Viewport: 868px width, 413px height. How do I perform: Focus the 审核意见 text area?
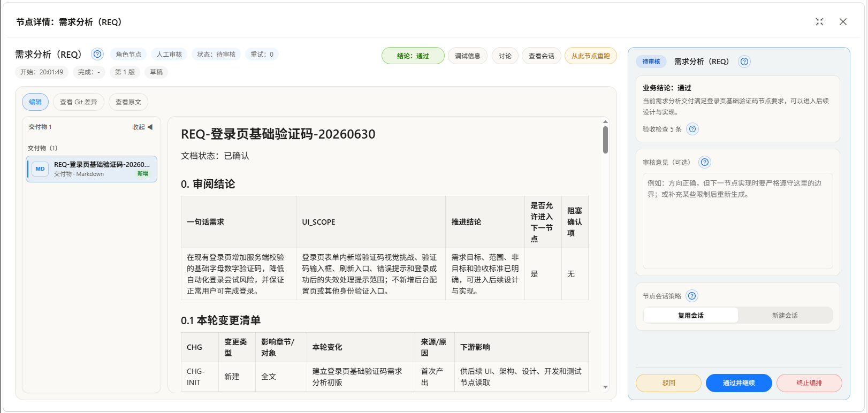click(x=738, y=220)
